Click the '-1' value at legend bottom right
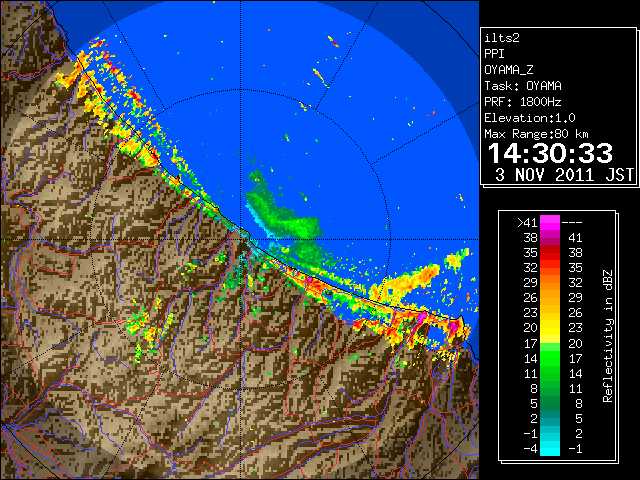The height and width of the screenshot is (480, 640). coord(575,449)
